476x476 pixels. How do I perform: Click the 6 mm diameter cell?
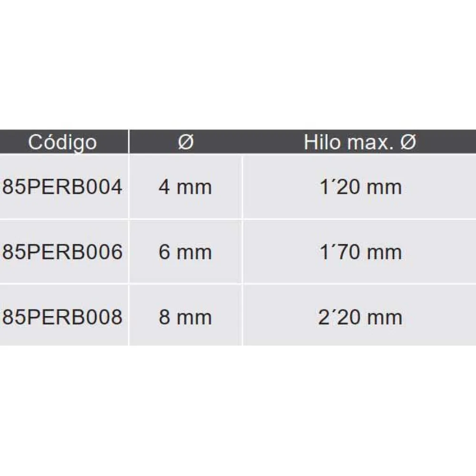185,252
